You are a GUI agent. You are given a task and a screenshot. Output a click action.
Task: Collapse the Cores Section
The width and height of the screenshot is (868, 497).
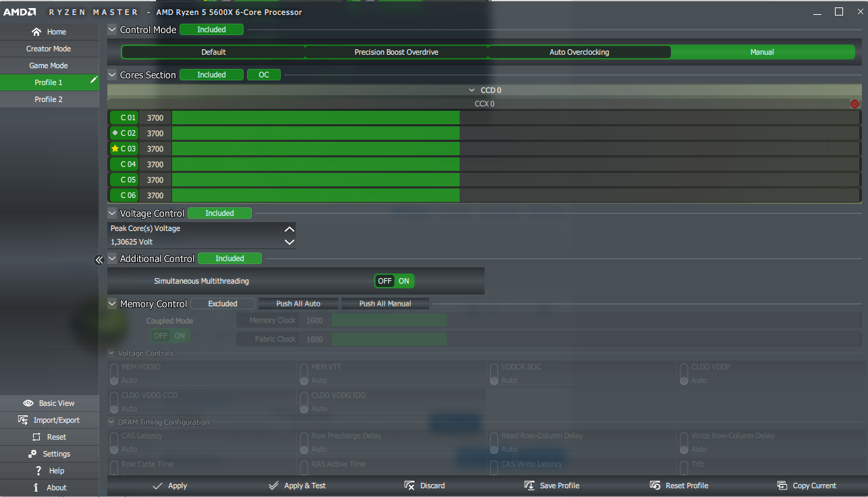pyautogui.click(x=113, y=75)
